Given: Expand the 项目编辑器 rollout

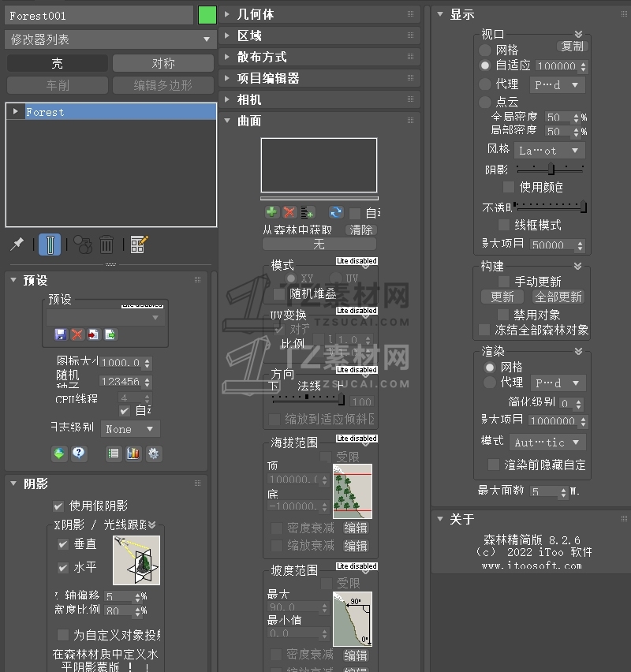Looking at the screenshot, I should pos(319,78).
